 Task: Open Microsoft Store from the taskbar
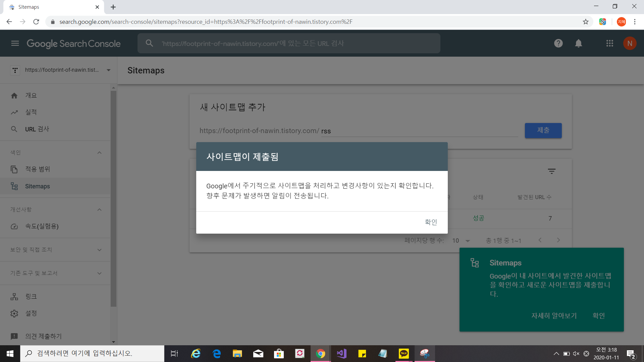(x=279, y=354)
